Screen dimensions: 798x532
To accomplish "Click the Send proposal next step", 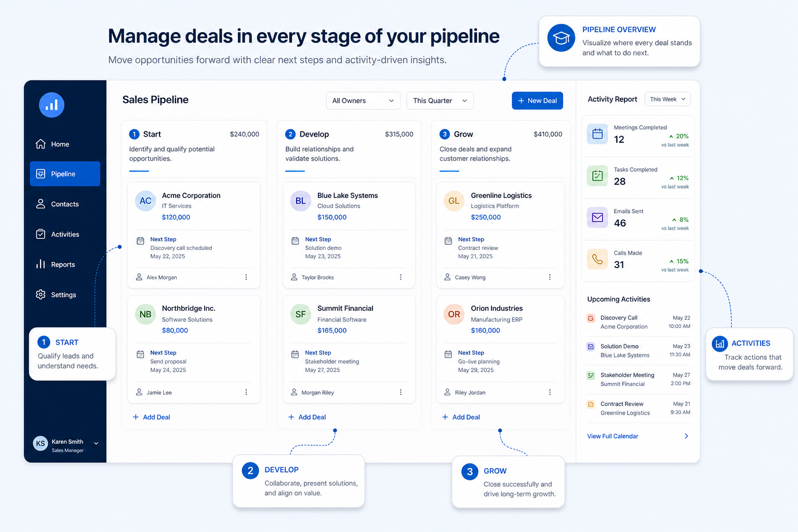I will [168, 362].
